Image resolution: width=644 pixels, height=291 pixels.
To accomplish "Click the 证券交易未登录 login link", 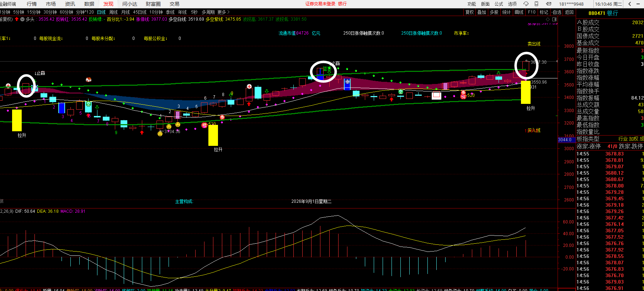I will pyautogui.click(x=320, y=4).
